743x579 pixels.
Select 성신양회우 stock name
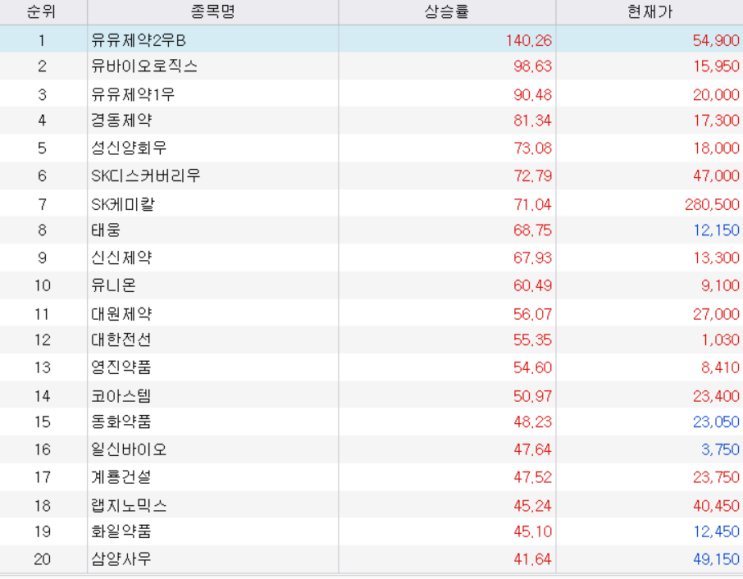(129, 148)
